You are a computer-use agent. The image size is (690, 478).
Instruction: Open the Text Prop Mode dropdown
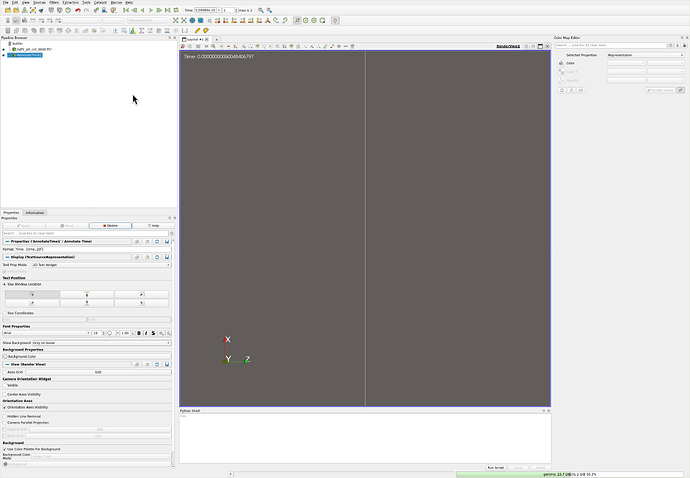tap(101, 265)
